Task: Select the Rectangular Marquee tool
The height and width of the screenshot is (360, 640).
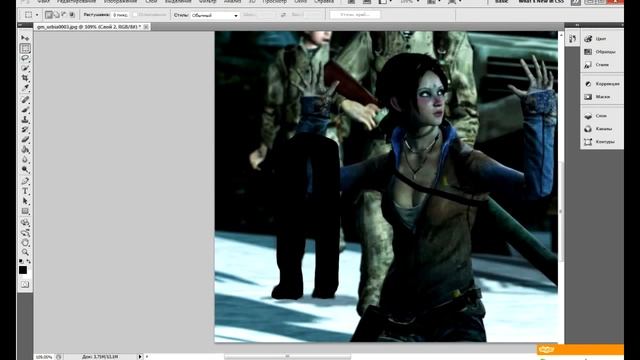Action: (x=25, y=48)
